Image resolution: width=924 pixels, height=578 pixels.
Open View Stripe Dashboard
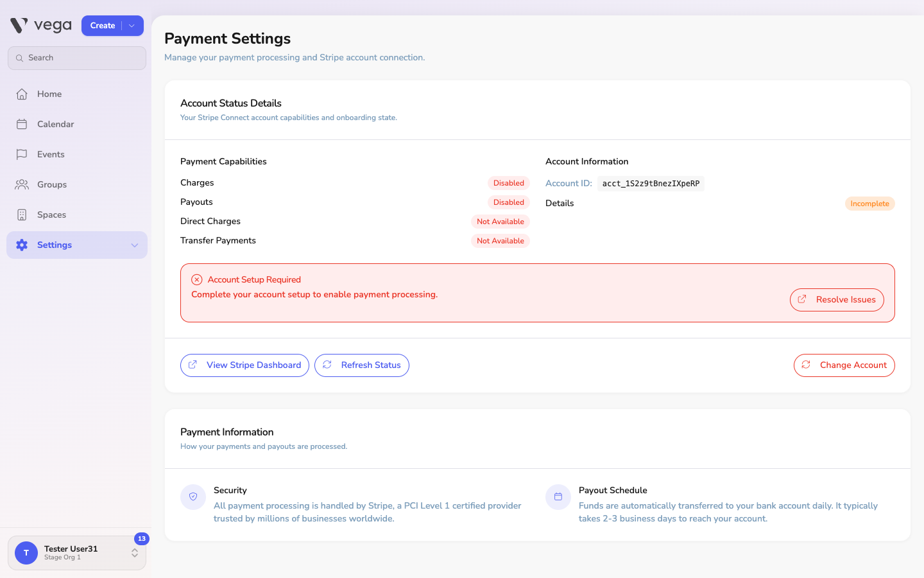pyautogui.click(x=244, y=365)
